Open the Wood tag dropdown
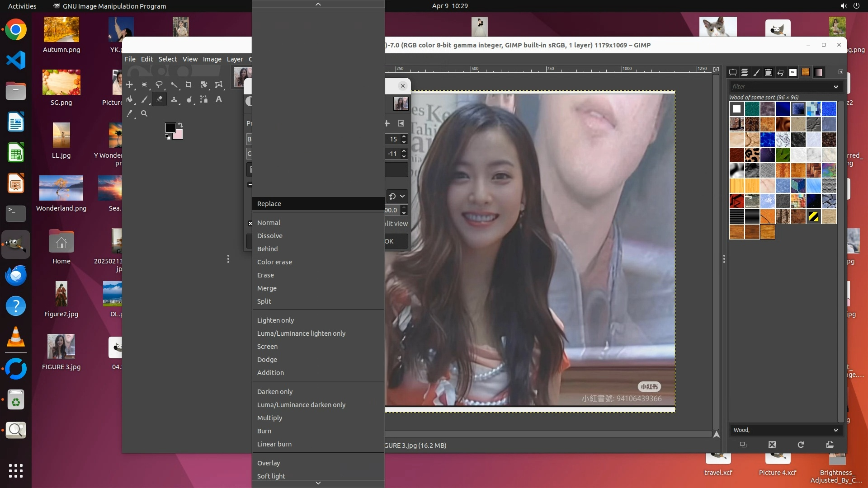Image resolution: width=868 pixels, height=488 pixels. (x=835, y=430)
